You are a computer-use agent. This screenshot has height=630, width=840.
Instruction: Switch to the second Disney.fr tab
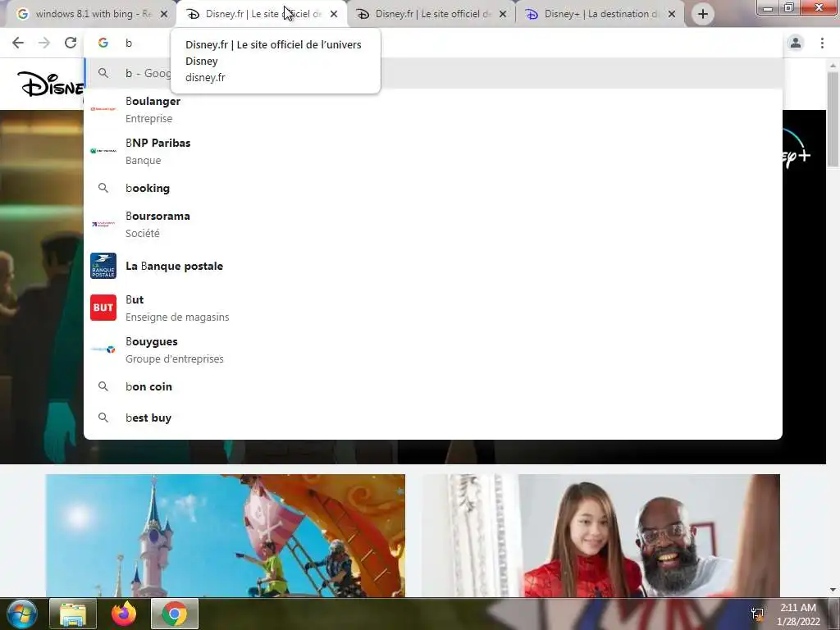click(431, 14)
